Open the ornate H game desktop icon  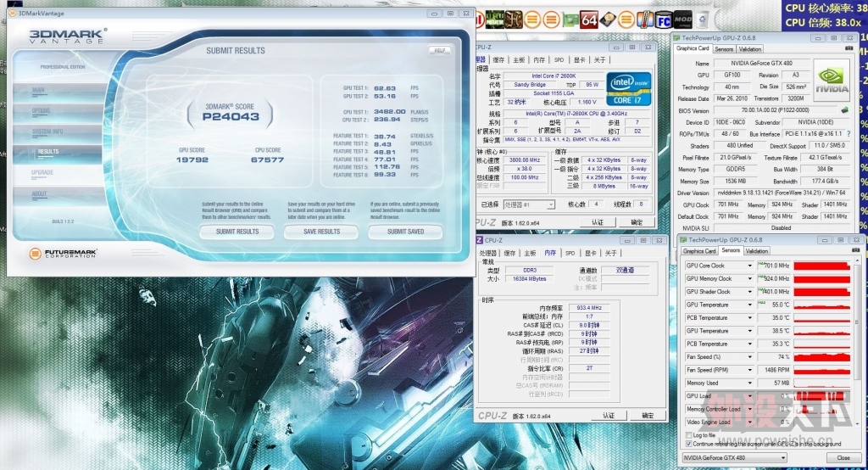pyautogui.click(x=513, y=20)
